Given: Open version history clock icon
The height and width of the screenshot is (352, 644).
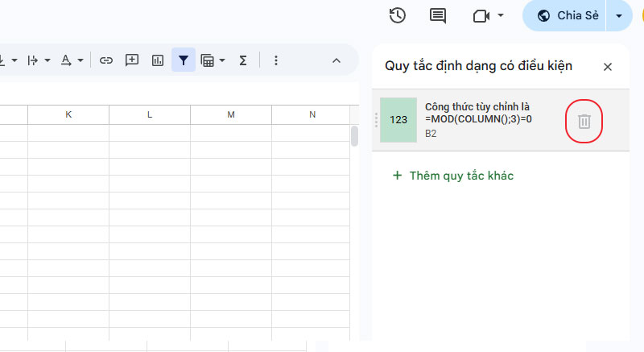Looking at the screenshot, I should 397,15.
